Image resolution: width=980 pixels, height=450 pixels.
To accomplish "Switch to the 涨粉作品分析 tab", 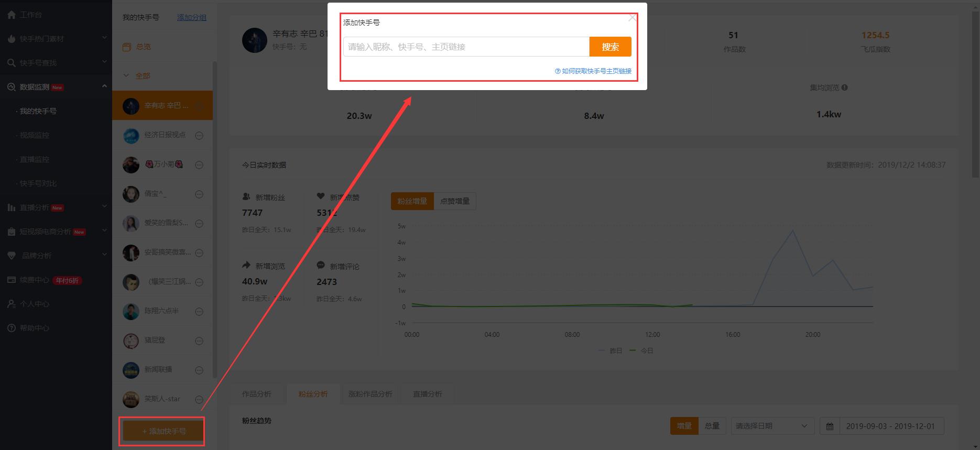I will (371, 394).
